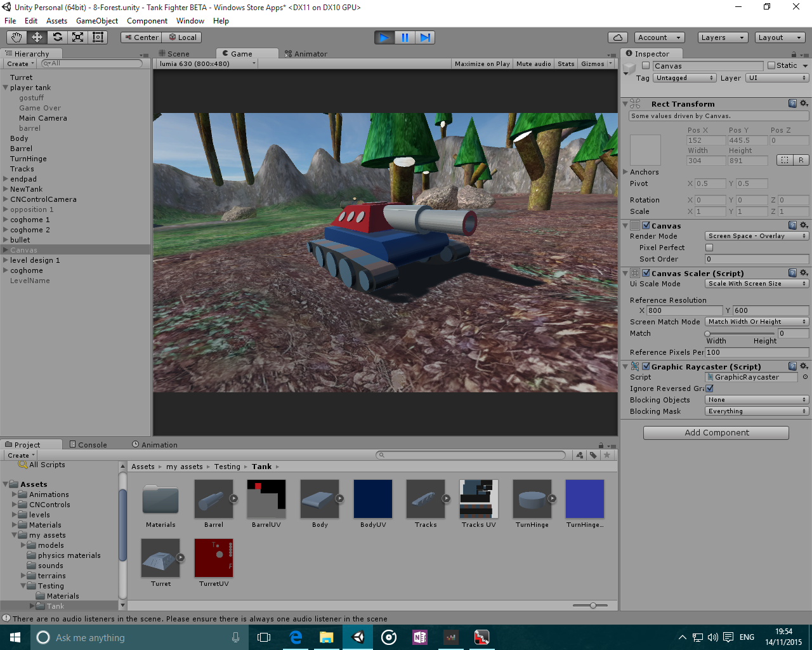Click the Maximize on Play button
The width and height of the screenshot is (812, 650).
tap(482, 64)
